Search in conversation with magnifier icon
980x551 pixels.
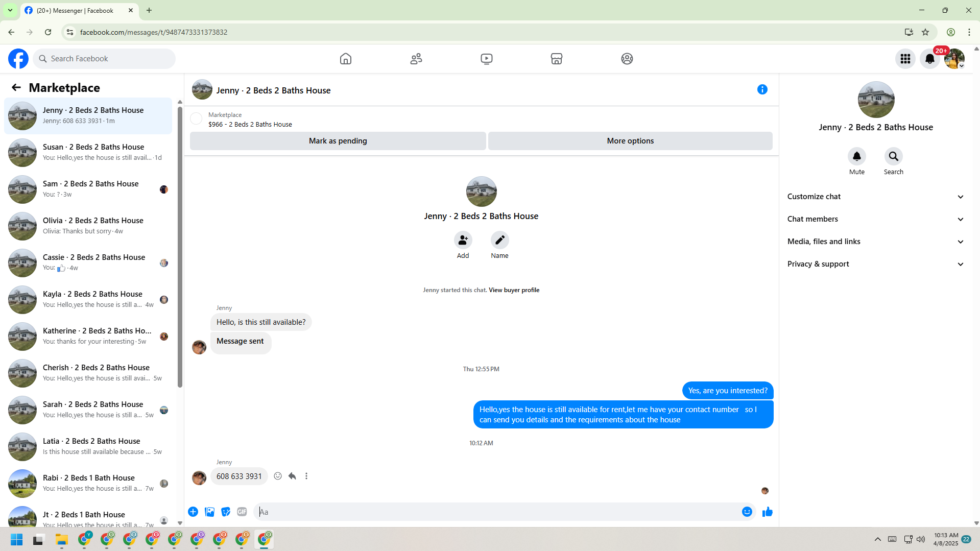click(894, 156)
